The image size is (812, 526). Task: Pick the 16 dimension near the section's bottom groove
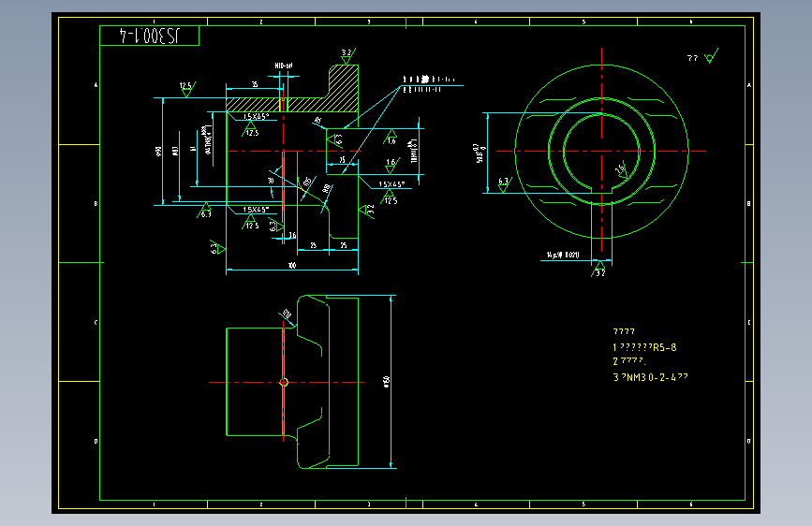click(292, 236)
